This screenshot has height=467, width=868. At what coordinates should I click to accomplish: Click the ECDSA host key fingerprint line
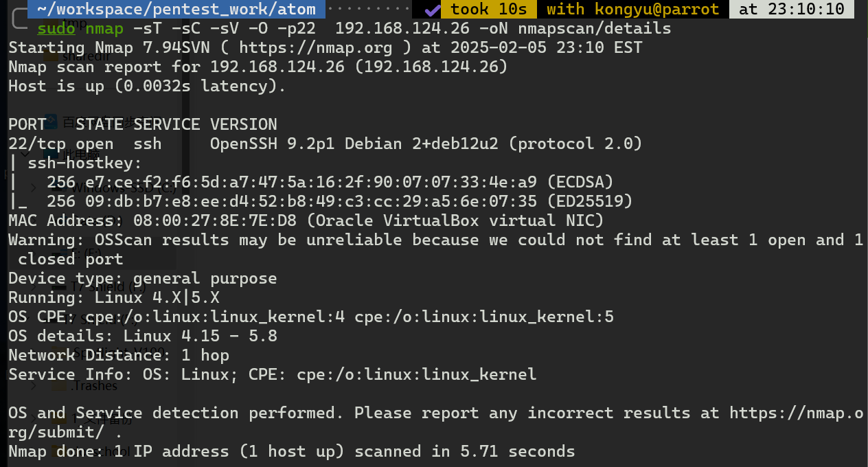pyautogui.click(x=330, y=183)
